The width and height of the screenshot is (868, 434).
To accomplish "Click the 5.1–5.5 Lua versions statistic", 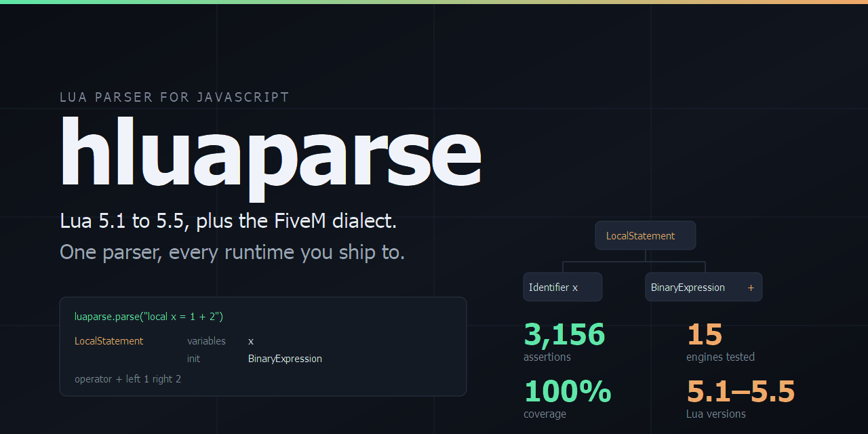I will pos(741,399).
